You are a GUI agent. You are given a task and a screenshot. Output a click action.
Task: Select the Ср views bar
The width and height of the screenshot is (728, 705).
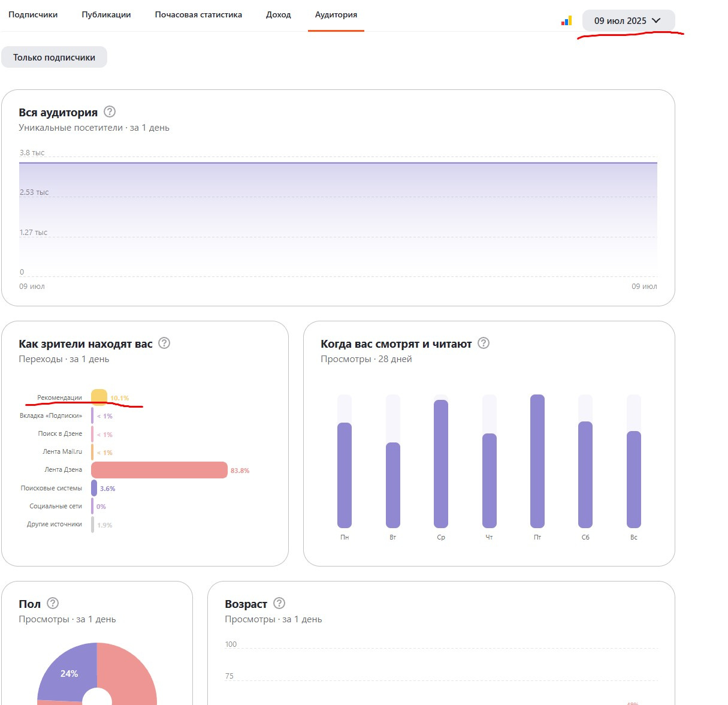coord(441,464)
